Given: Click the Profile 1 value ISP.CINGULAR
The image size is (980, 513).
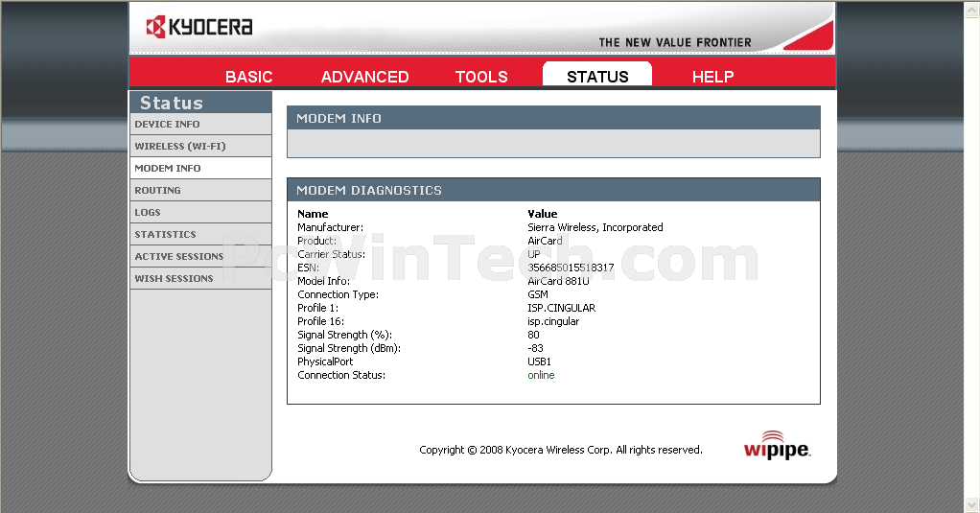Looking at the screenshot, I should coord(561,308).
